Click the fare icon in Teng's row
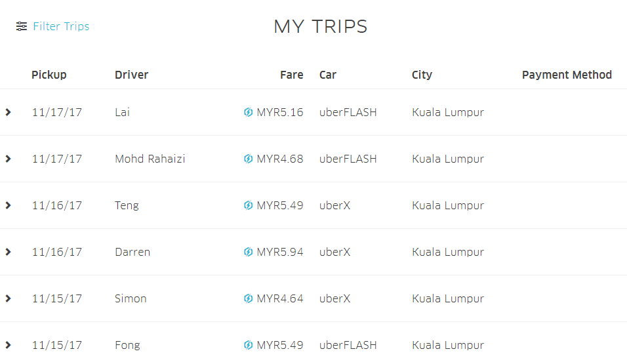This screenshot has height=364, width=627. [249, 205]
